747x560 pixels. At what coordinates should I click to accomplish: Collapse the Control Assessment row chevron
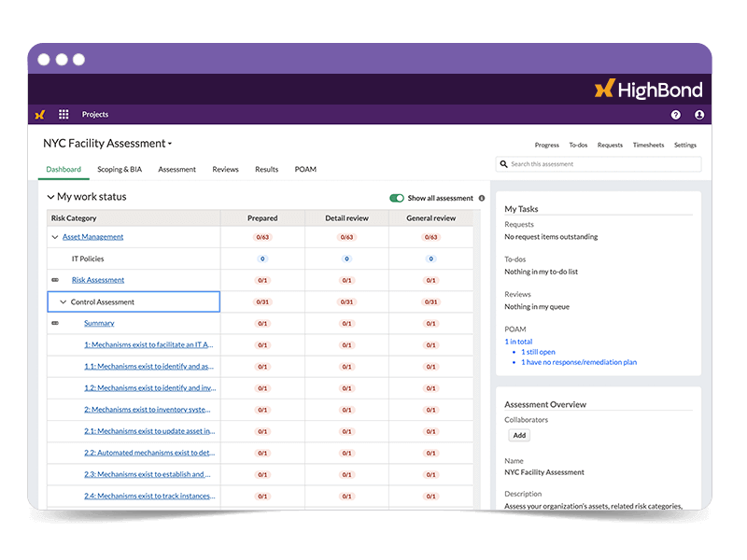coord(63,301)
